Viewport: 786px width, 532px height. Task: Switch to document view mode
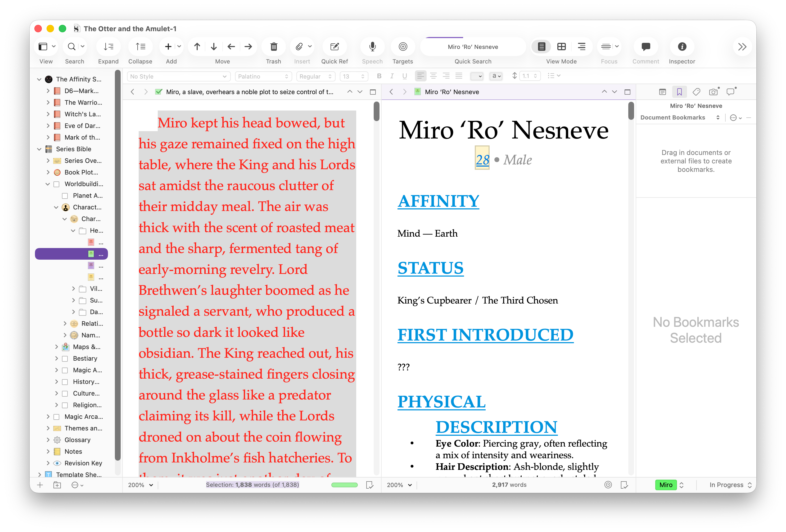[541, 47]
